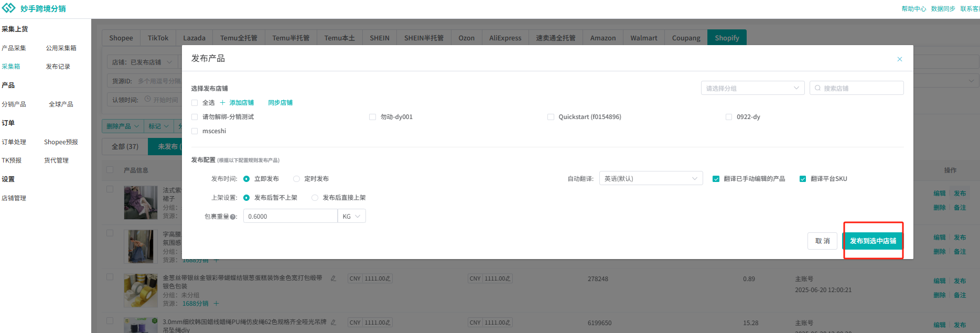Open the Temu本土 tab
The image size is (980, 333).
(340, 38)
